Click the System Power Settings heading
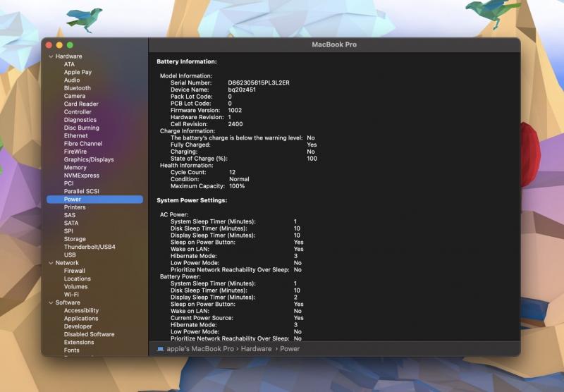The image size is (564, 392). (x=192, y=200)
